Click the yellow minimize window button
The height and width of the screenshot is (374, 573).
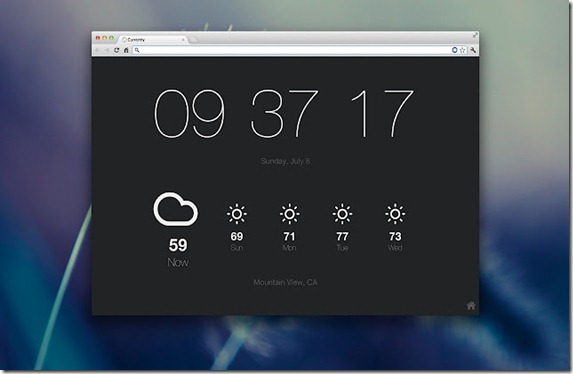click(x=105, y=38)
